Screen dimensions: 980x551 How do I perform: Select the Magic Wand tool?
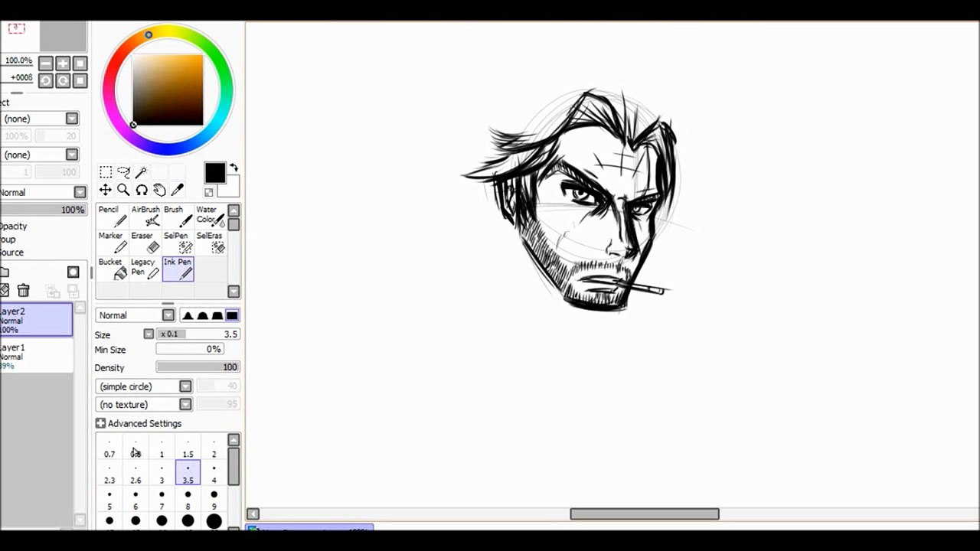[141, 172]
